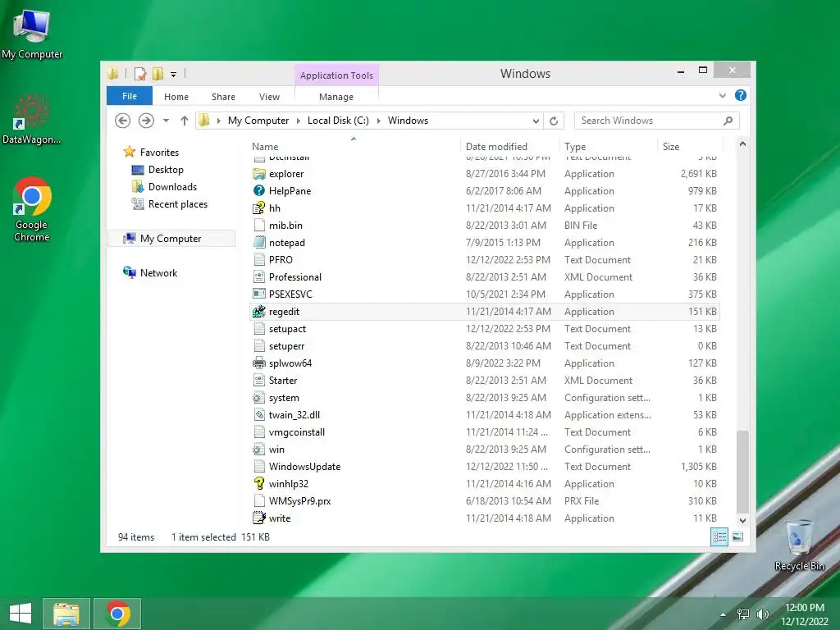Open DataWagon desktop shortcut
Image resolution: width=840 pixels, height=630 pixels.
[32, 120]
